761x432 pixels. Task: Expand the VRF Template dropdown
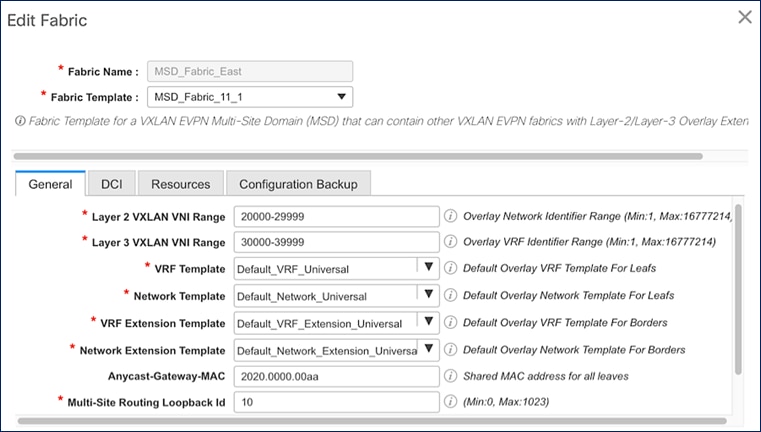tap(429, 268)
